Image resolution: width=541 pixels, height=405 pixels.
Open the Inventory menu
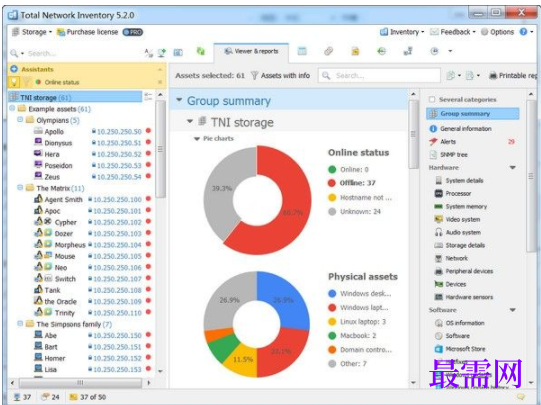point(402,32)
